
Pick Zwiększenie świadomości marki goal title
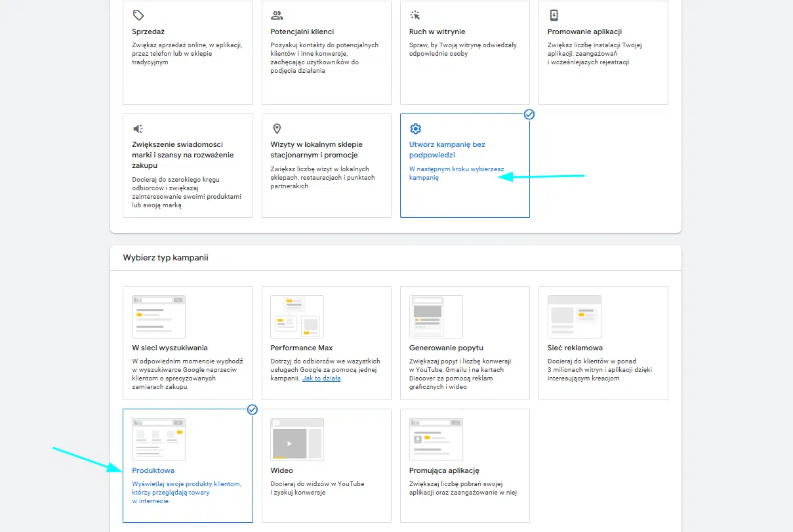[x=183, y=155]
